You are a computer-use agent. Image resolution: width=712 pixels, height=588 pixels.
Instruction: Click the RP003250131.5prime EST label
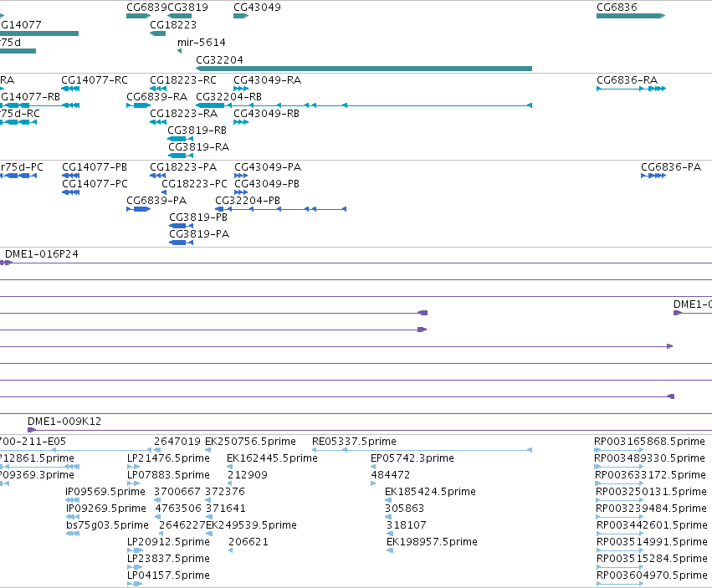pos(651,492)
